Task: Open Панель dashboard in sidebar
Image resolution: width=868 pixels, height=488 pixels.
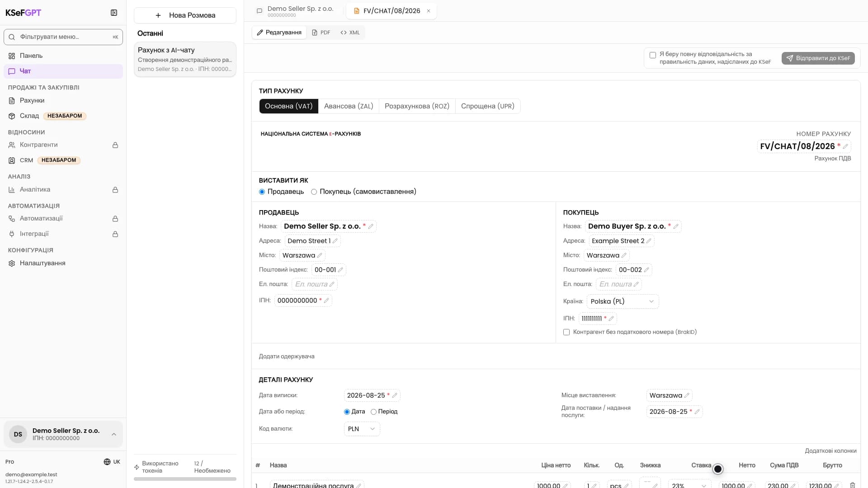Action: coord(63,56)
